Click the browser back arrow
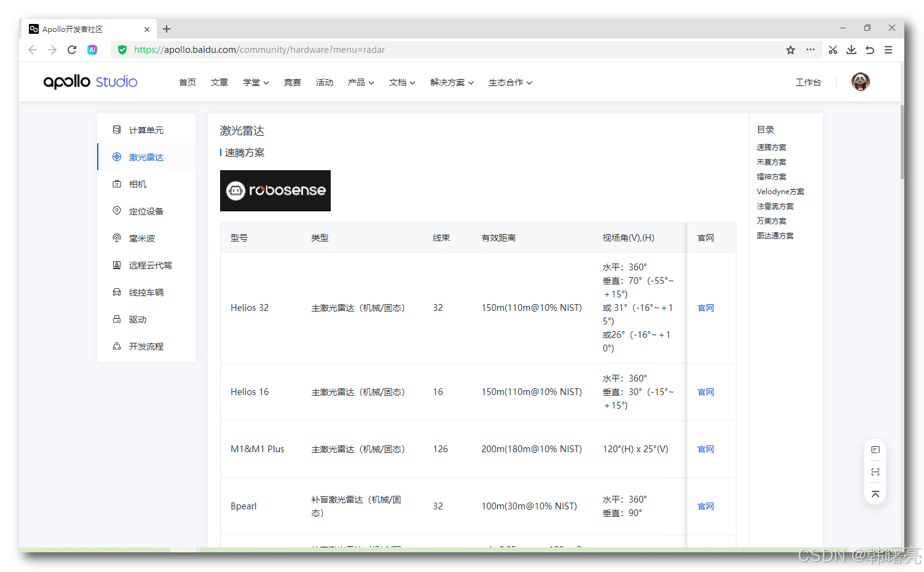This screenshot has width=924, height=572. point(33,50)
